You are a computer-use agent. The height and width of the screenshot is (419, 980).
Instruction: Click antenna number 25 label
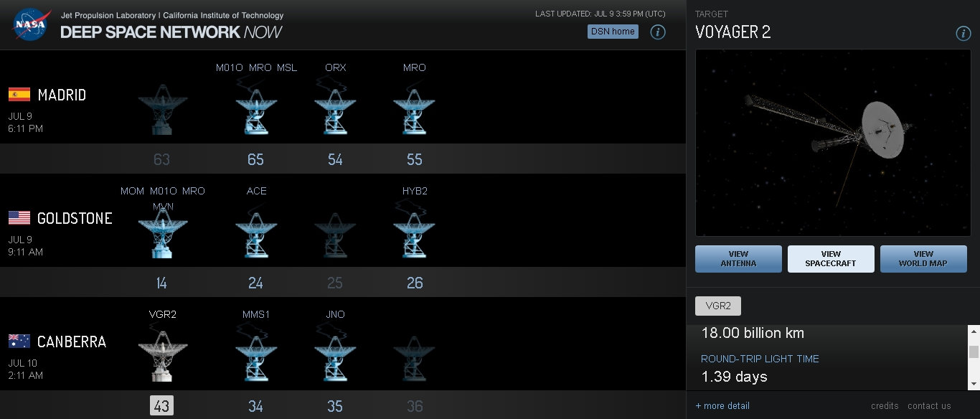coord(335,283)
